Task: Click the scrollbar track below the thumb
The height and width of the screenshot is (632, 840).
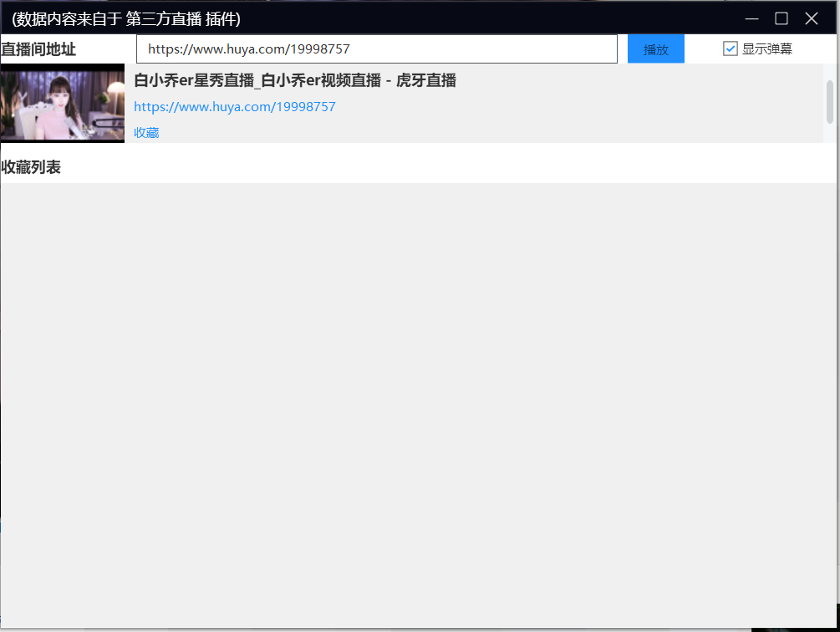Action: click(829, 134)
